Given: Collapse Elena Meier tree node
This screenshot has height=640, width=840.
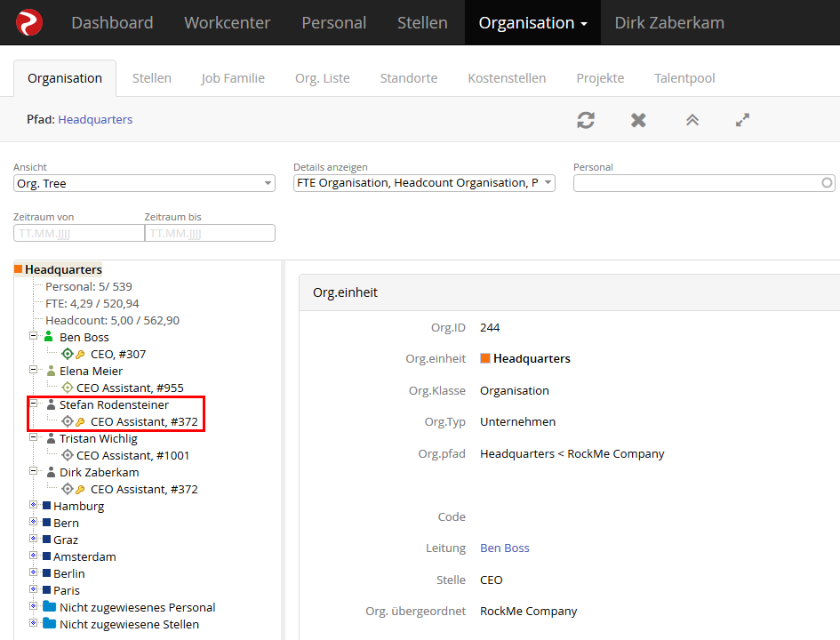Looking at the screenshot, I should pos(33,370).
